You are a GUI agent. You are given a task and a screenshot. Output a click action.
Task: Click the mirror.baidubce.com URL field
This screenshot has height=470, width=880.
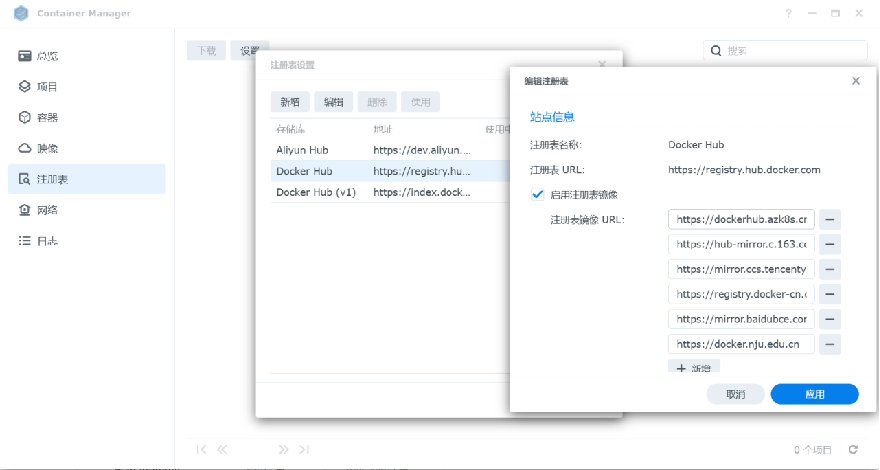click(741, 320)
